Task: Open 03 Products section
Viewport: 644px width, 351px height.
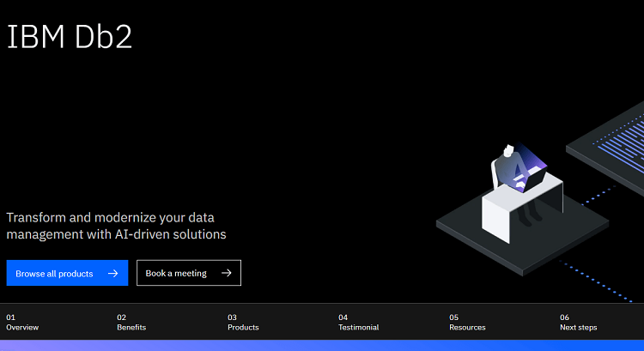Action: (x=243, y=323)
